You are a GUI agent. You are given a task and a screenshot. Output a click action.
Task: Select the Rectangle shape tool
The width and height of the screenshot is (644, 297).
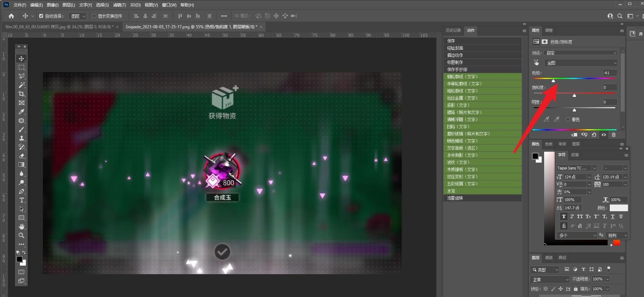tap(21, 218)
